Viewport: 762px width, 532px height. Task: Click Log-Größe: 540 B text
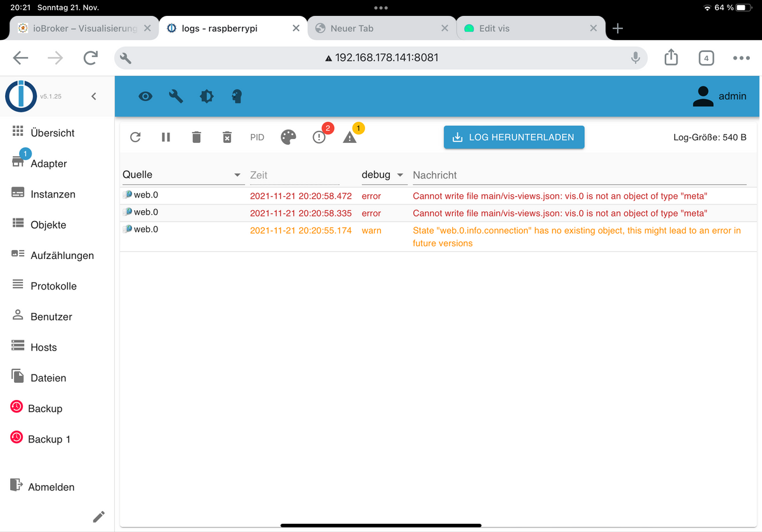click(x=710, y=137)
